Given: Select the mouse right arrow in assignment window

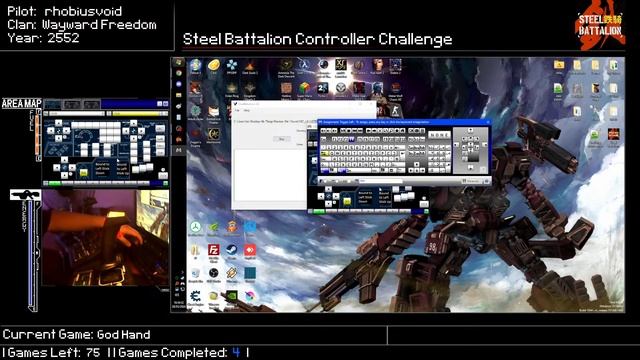Looking at the screenshot, I should [484, 144].
